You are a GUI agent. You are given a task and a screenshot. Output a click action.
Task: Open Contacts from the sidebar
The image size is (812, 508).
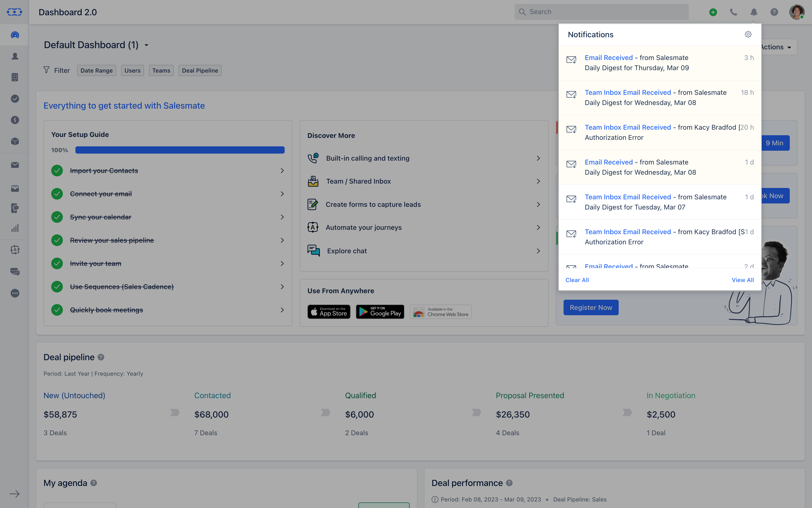tap(15, 56)
